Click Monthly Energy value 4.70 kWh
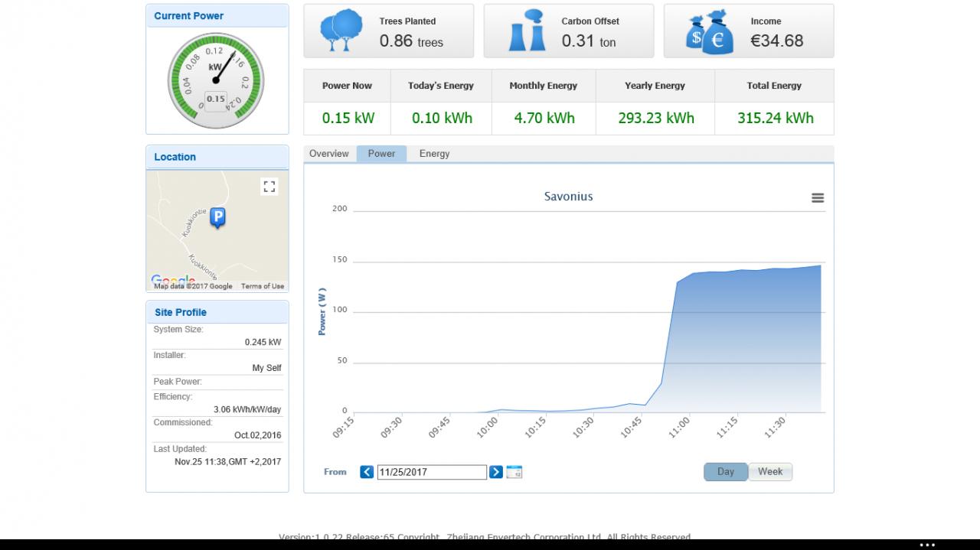The height and width of the screenshot is (550, 980). coord(544,118)
